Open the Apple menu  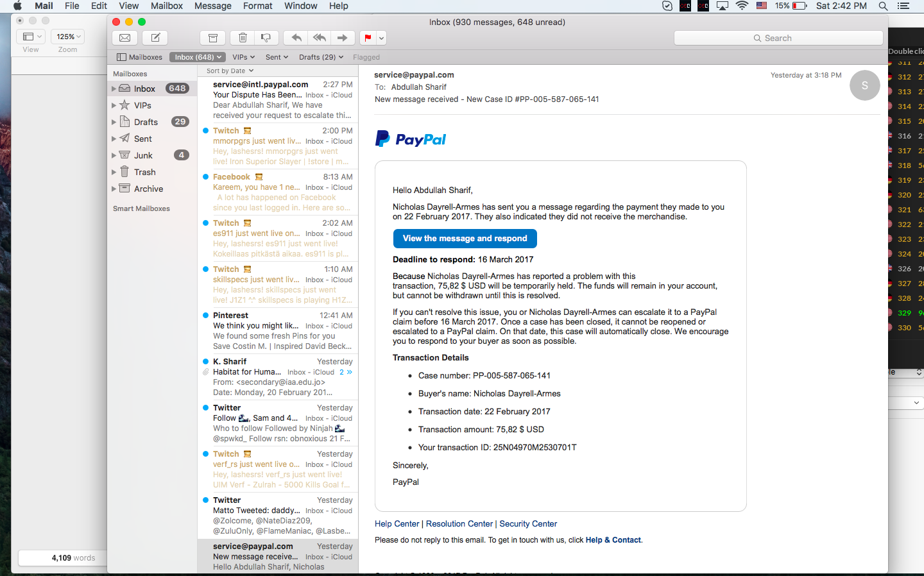point(18,6)
